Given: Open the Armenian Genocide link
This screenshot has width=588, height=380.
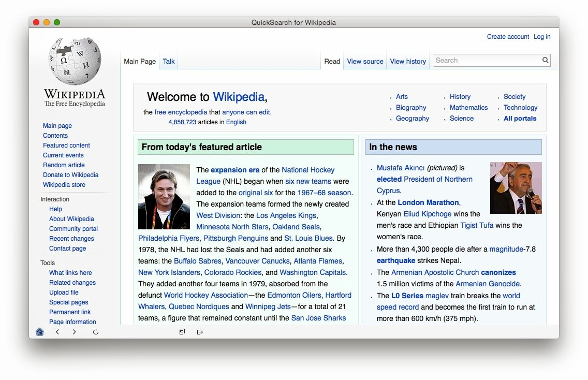Looking at the screenshot, I should 488,284.
